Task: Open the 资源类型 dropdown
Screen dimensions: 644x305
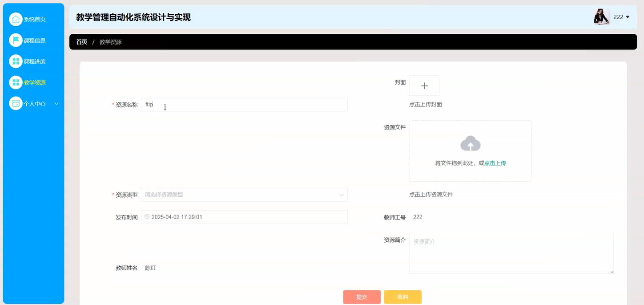Action: point(244,195)
